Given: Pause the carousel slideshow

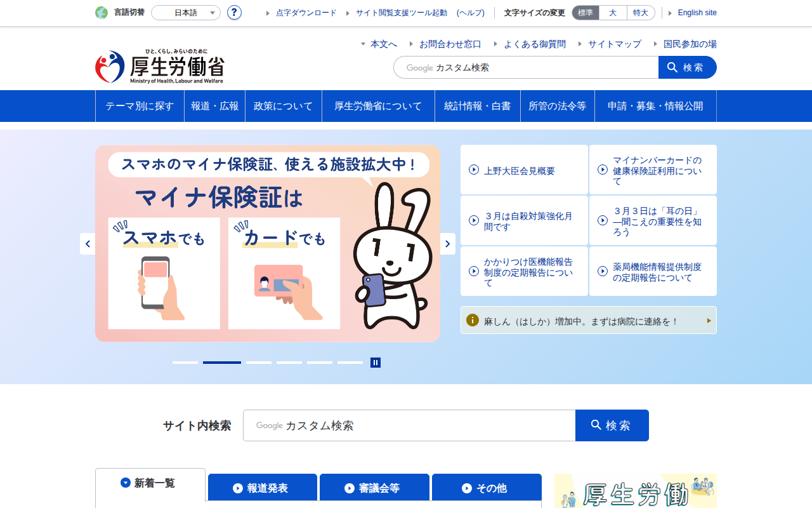Looking at the screenshot, I should point(376,363).
